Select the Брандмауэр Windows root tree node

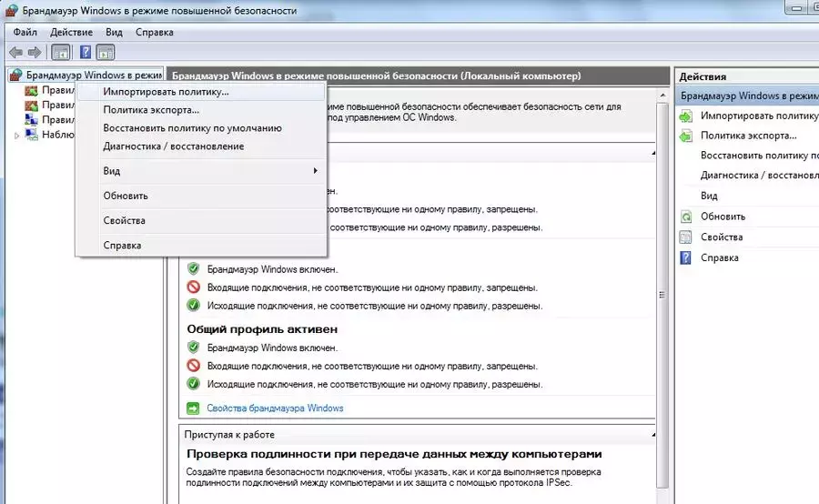[x=94, y=76]
